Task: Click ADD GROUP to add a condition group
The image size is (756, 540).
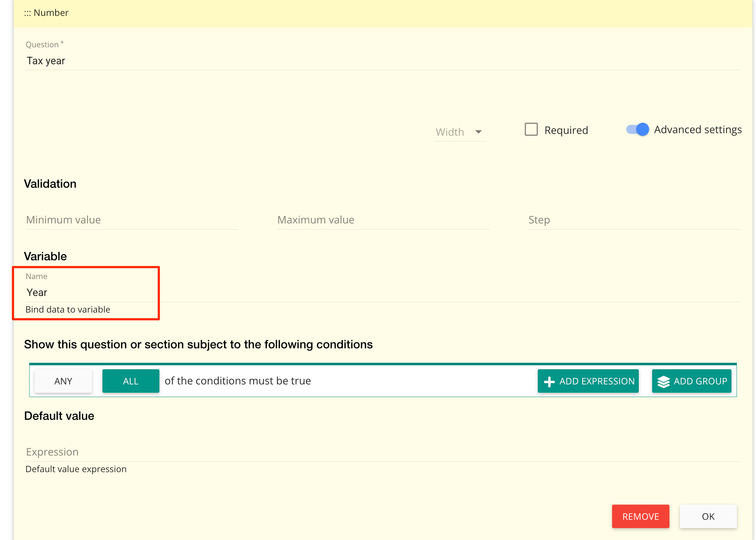Action: coord(691,381)
